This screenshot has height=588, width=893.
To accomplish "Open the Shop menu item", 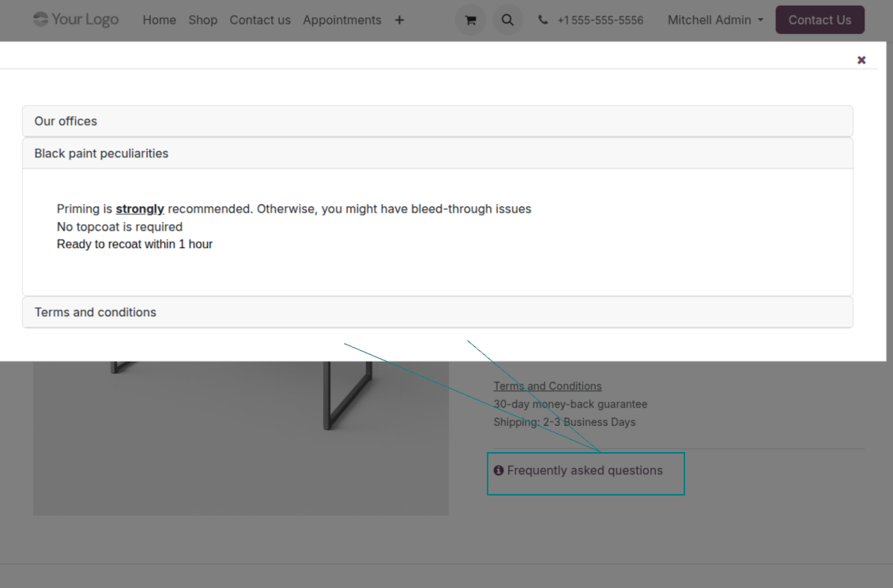I will click(202, 21).
